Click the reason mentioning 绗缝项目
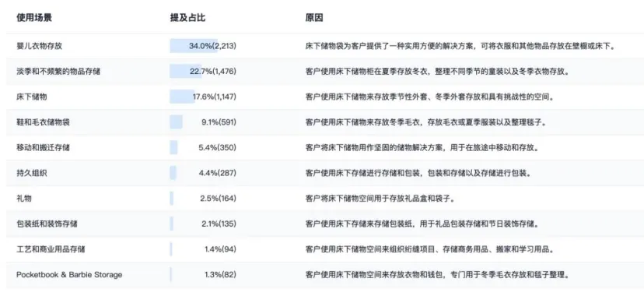The image size is (644, 303). click(431, 249)
